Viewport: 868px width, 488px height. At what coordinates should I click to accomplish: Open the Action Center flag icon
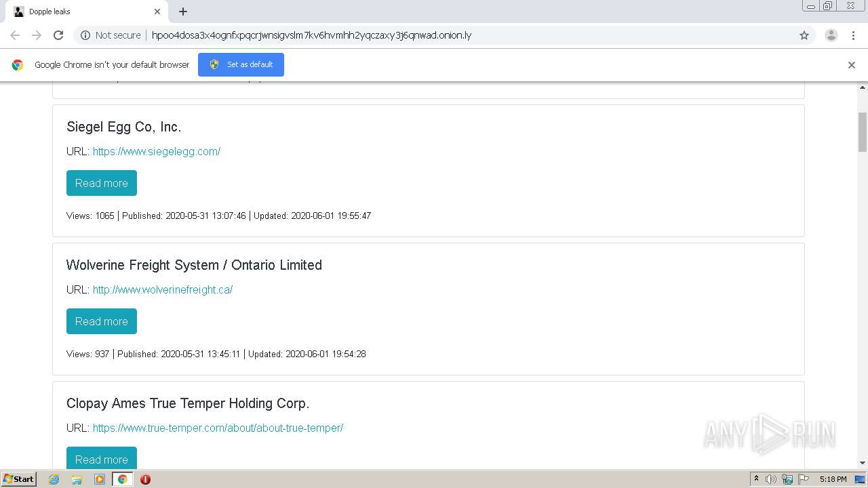coord(804,479)
